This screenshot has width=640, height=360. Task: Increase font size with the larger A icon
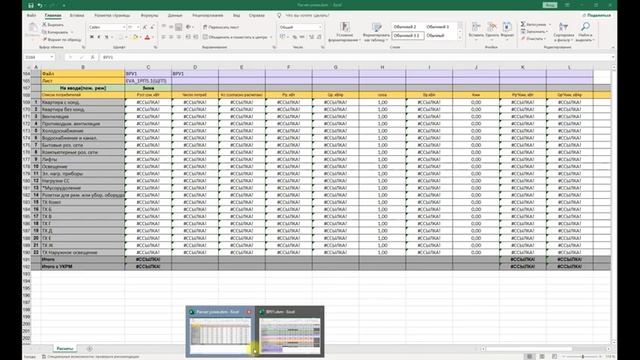[144, 27]
